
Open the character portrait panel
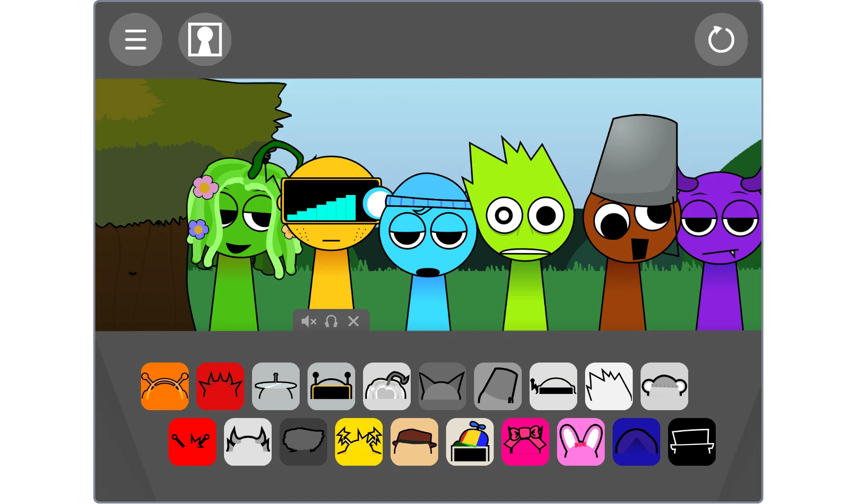tap(205, 39)
